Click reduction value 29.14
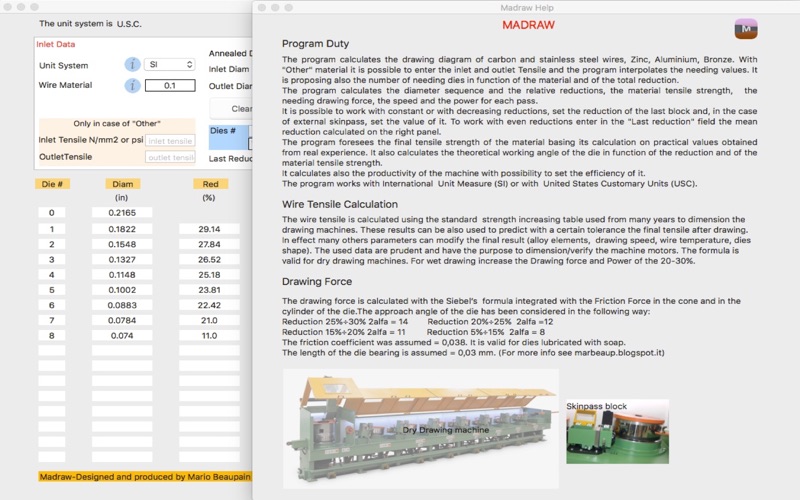 coord(209,229)
